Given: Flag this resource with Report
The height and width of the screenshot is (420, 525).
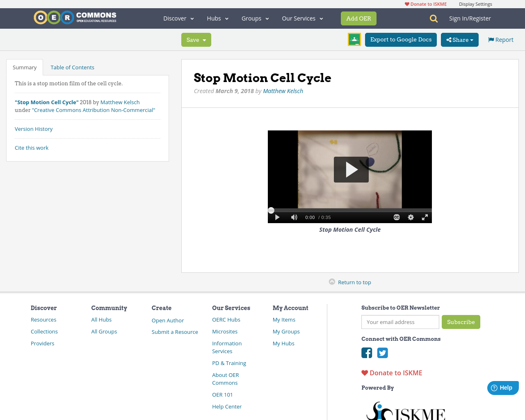Looking at the screenshot, I should (500, 39).
